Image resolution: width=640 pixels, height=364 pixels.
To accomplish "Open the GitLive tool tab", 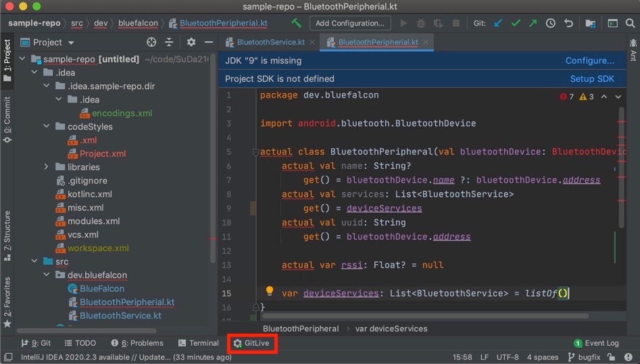I will [251, 343].
